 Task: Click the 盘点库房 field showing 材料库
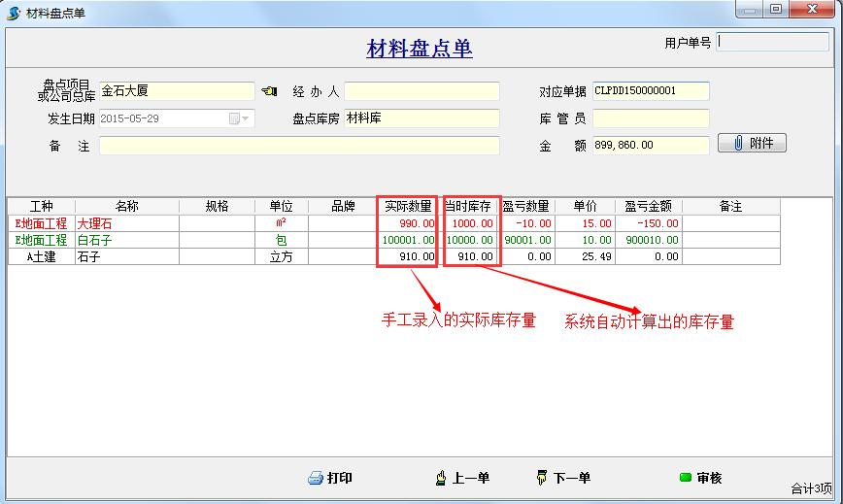(x=421, y=118)
